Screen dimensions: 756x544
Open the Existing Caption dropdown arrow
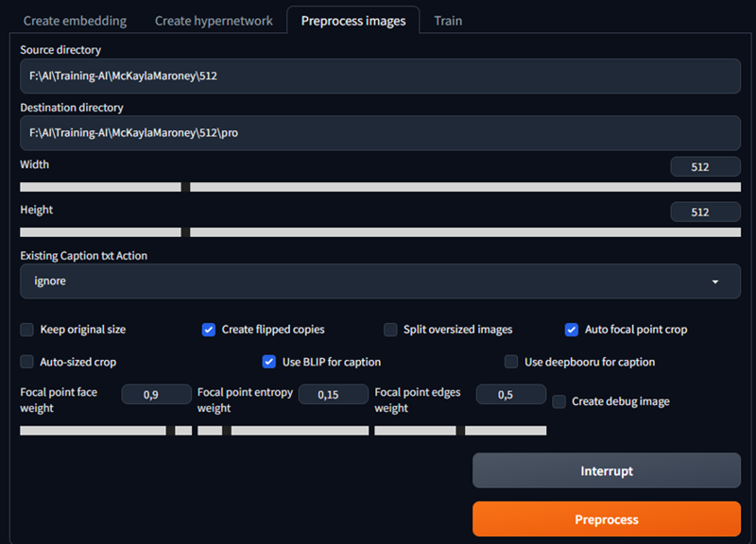715,281
